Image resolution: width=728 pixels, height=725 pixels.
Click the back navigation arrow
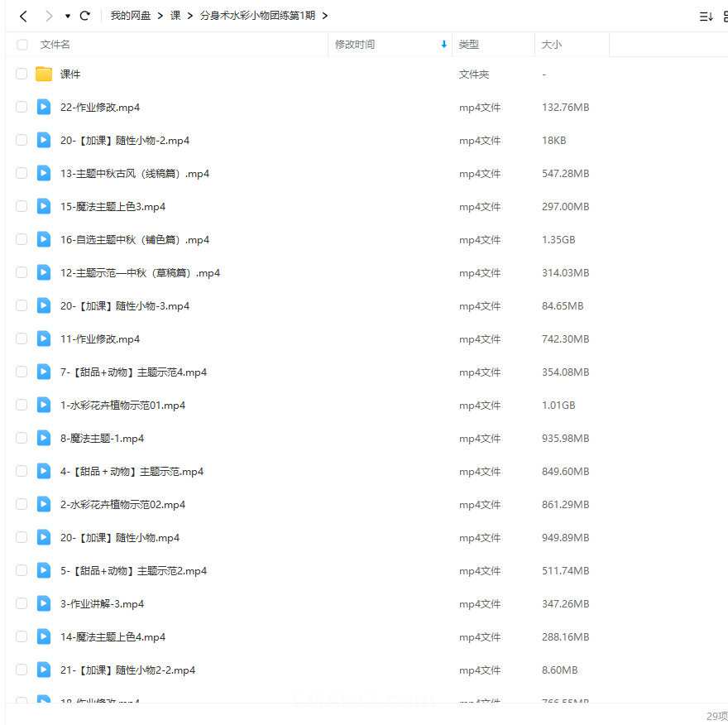click(23, 16)
